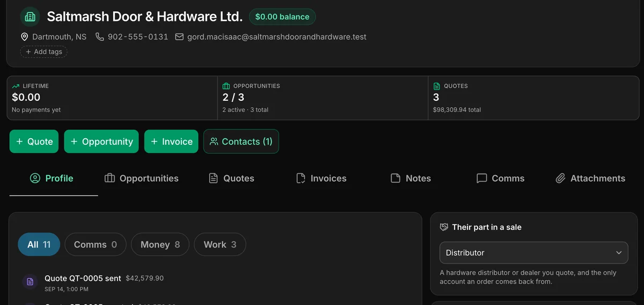Click the OPPORTUNITIES 2 / 3 stat card
Screen dimensions: 644x305
pyautogui.click(x=323, y=98)
